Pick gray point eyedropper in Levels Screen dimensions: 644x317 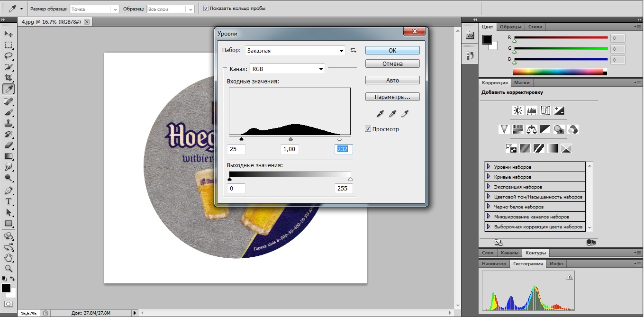[x=392, y=113]
